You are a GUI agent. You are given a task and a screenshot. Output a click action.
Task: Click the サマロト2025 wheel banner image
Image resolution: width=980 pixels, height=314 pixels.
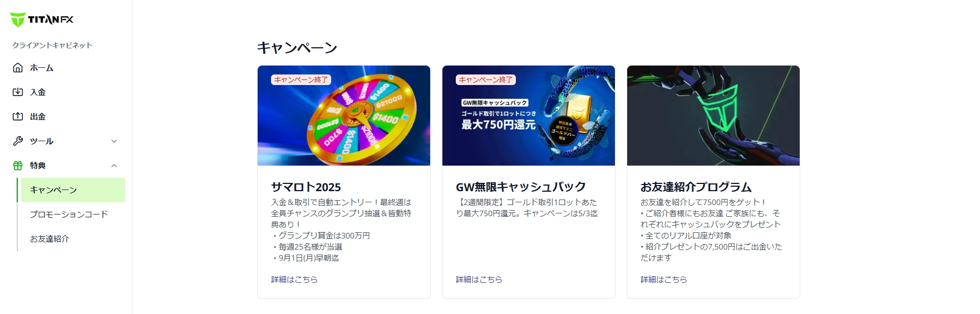coord(344,116)
